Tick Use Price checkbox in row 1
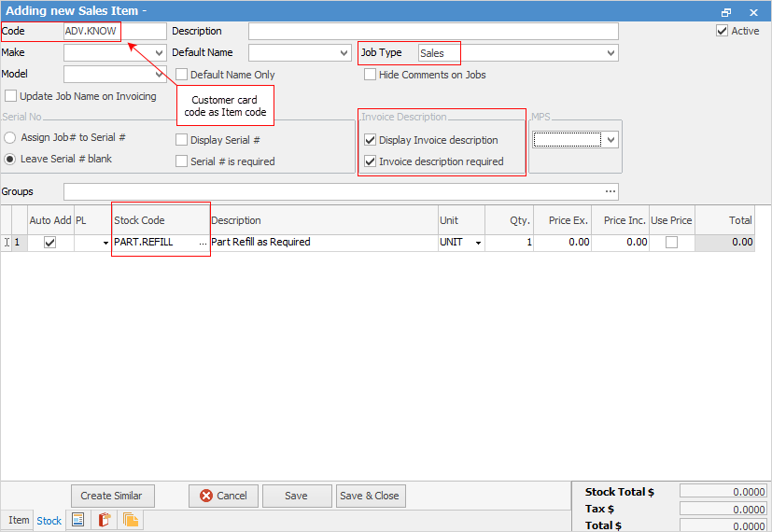Screen dimensions: 772x532 [x=671, y=242]
